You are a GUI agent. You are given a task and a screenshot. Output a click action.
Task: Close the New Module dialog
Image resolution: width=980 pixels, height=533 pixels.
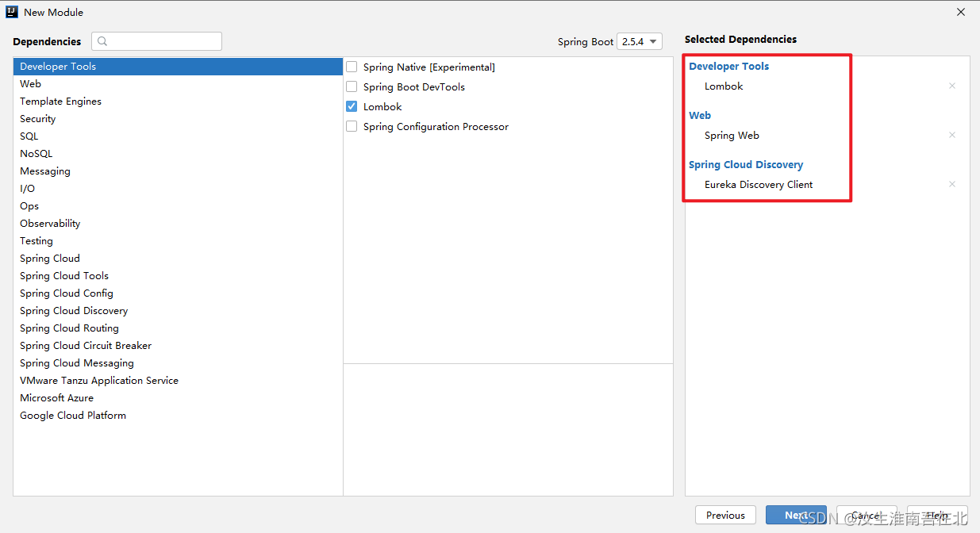(961, 12)
